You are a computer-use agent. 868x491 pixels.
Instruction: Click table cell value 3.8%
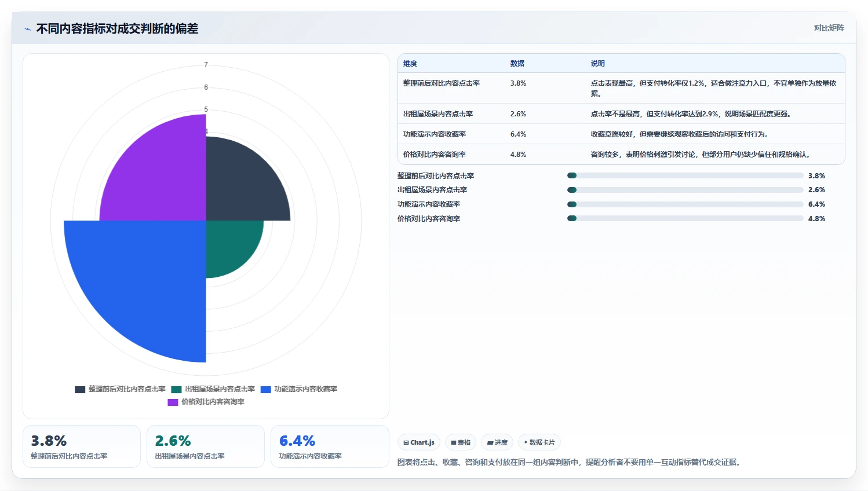(x=518, y=83)
